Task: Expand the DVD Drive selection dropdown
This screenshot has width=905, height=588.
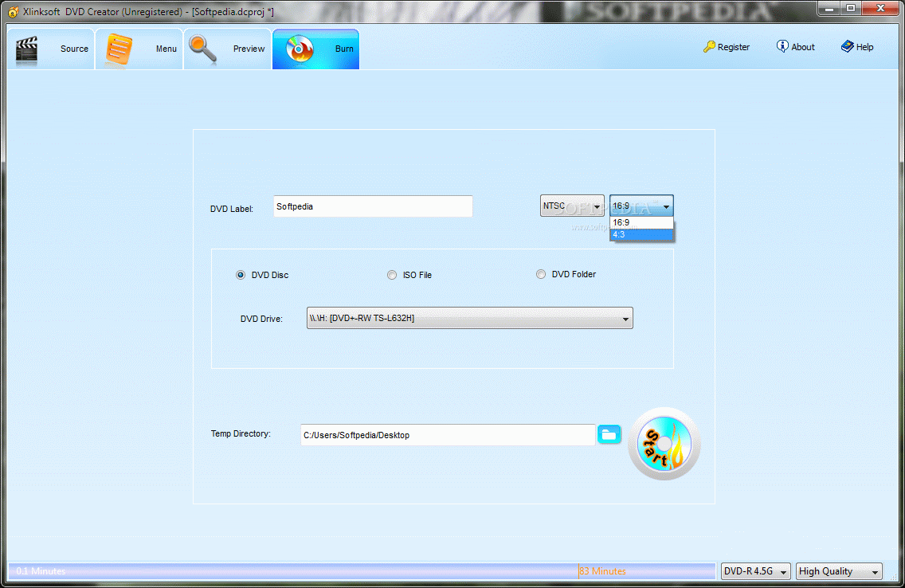Action: point(470,318)
